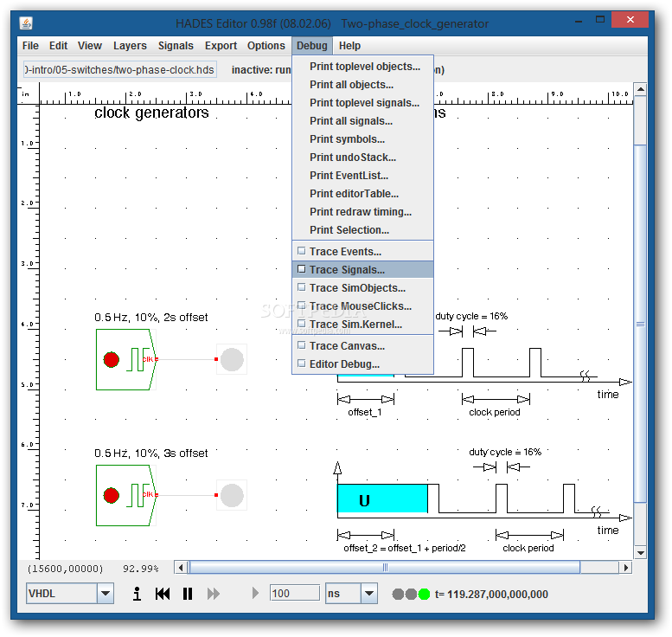This screenshot has width=672, height=637.
Task: Click the horizontal scrollbar thumb
Action: [384, 568]
